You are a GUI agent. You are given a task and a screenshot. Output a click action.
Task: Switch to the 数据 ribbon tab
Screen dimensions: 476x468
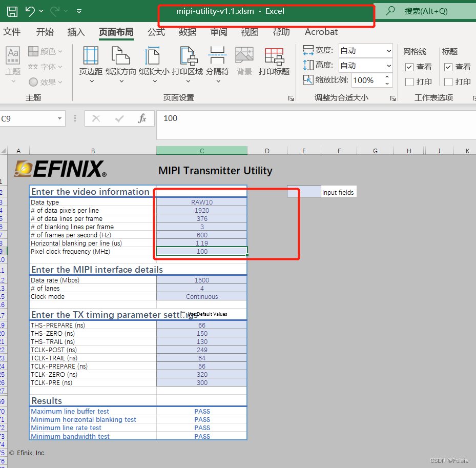click(x=188, y=32)
